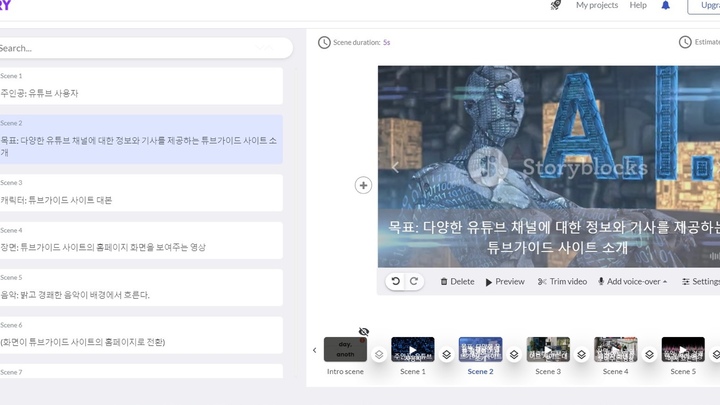Image resolution: width=720 pixels, height=405 pixels.
Task: Add a new scene with plus button
Action: coord(363,186)
